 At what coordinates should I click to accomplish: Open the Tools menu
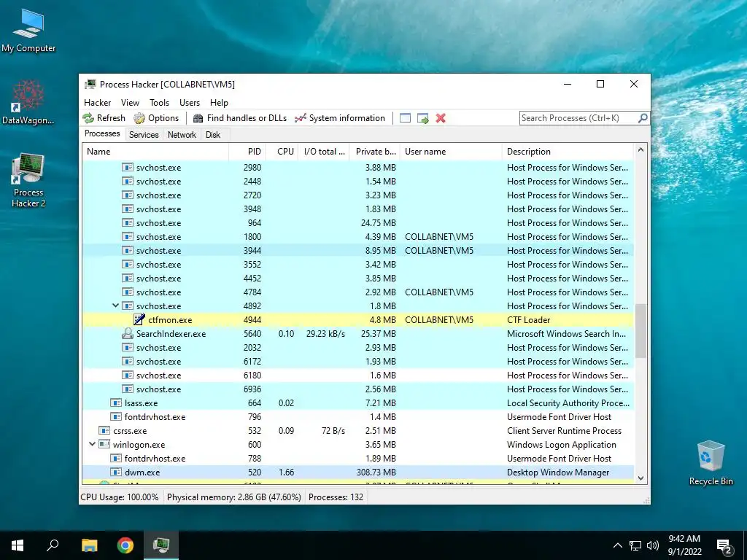click(159, 102)
